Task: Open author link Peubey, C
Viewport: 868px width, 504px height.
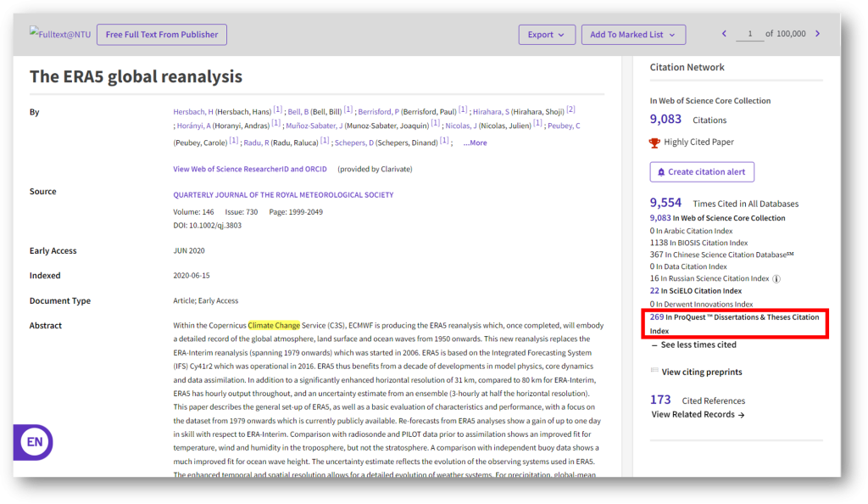Action: 564,126
